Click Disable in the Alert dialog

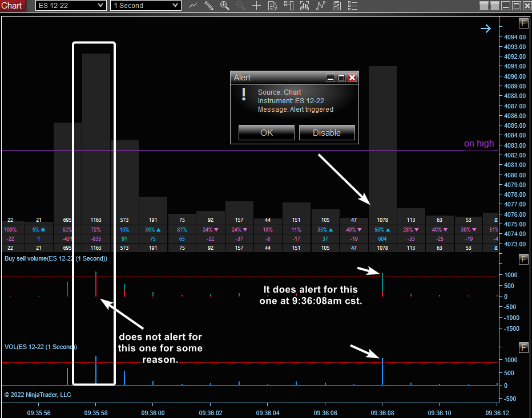pyautogui.click(x=327, y=132)
